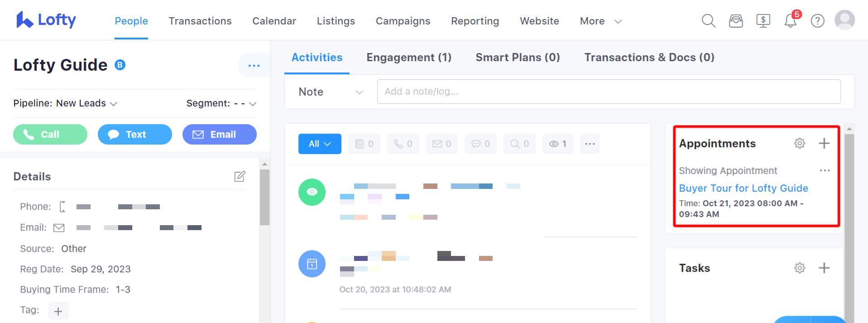This screenshot has height=323, width=868.
Task: Open the inbox tray icon in header
Action: pyautogui.click(x=736, y=21)
